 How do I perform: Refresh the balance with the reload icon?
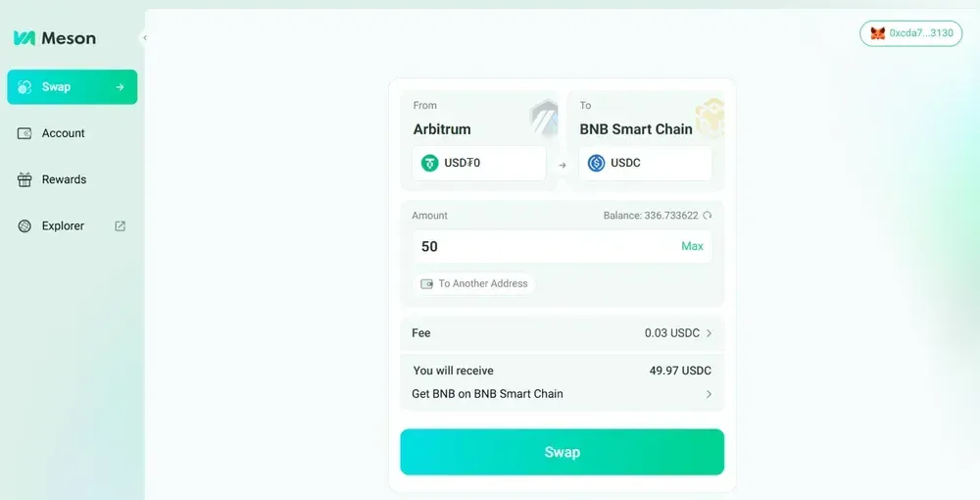click(x=708, y=216)
